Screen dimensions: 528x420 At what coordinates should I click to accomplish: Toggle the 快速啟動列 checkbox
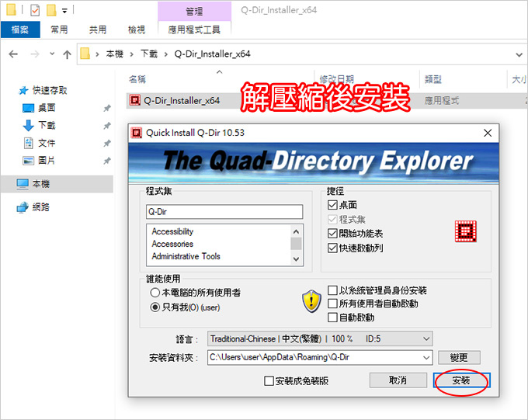coord(332,248)
